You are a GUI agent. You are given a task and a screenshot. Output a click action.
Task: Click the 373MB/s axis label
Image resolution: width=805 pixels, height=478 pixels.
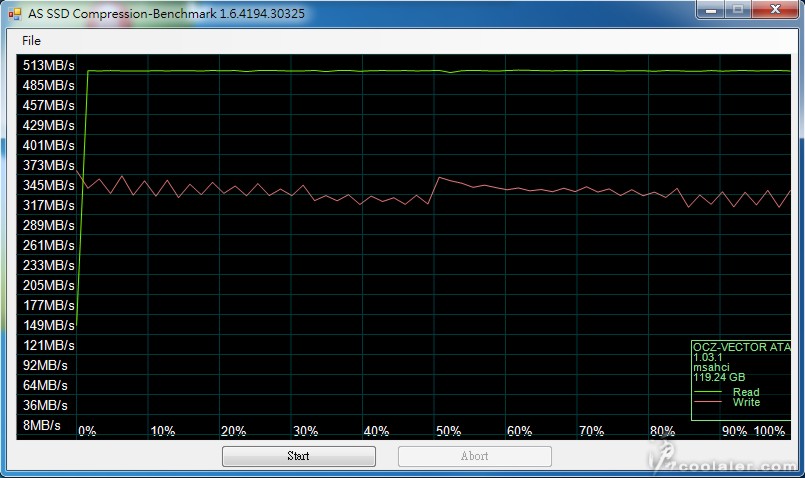pos(49,165)
